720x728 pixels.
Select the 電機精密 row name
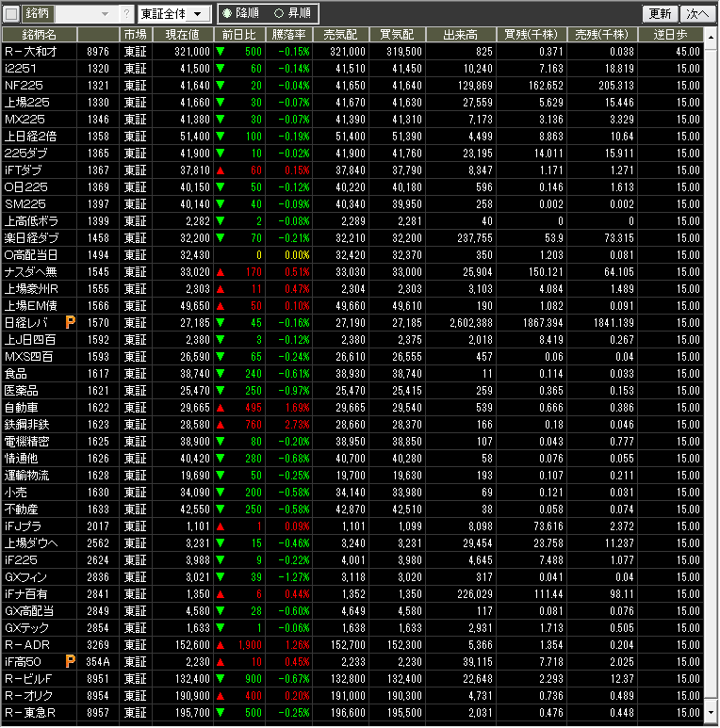pos(27,441)
